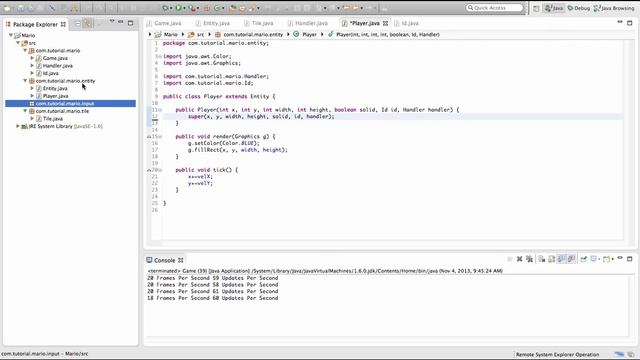Fold the import block at line 3
The height and width of the screenshot is (360, 640).
(x=160, y=56)
